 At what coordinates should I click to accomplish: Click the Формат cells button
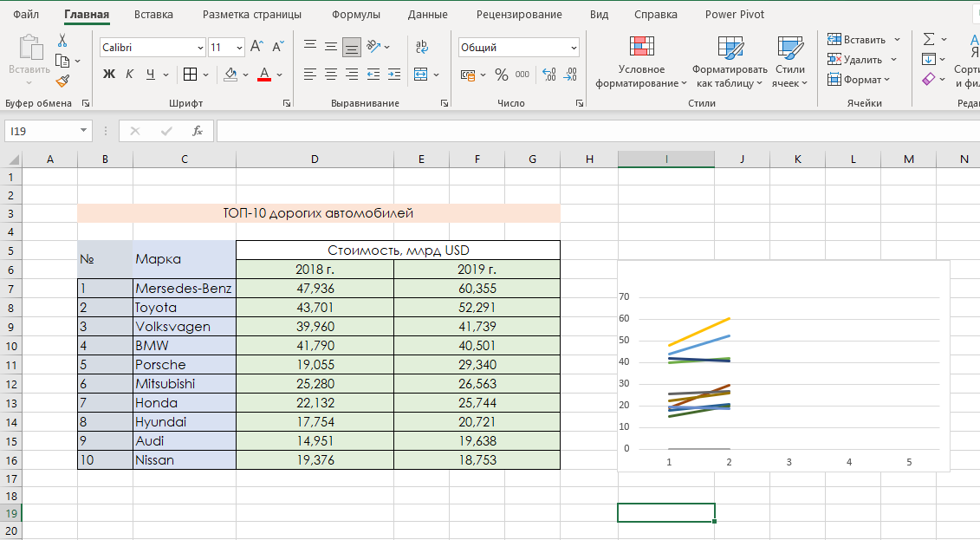click(858, 80)
